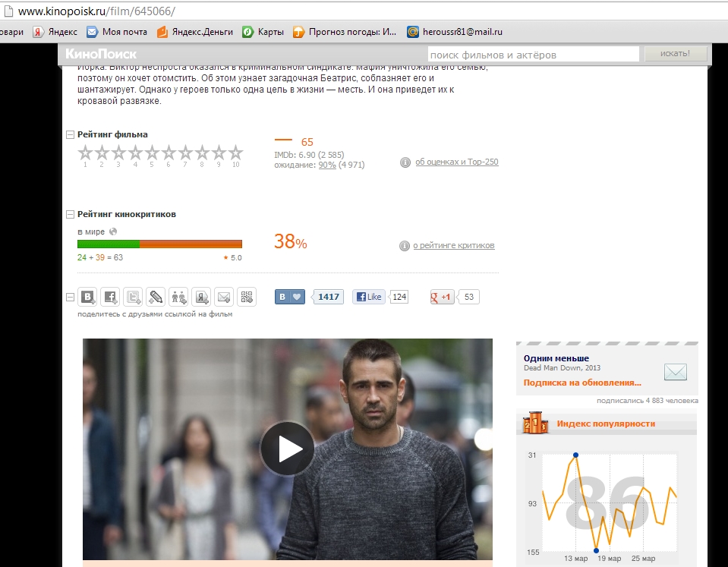Show QR code for film link
This screenshot has height=567, width=728.
[247, 297]
